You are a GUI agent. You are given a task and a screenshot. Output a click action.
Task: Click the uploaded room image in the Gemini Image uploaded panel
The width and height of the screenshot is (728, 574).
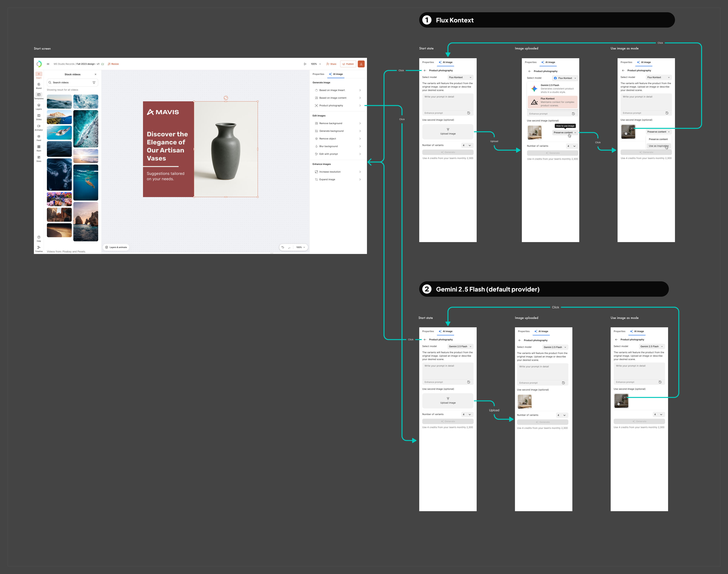click(524, 402)
